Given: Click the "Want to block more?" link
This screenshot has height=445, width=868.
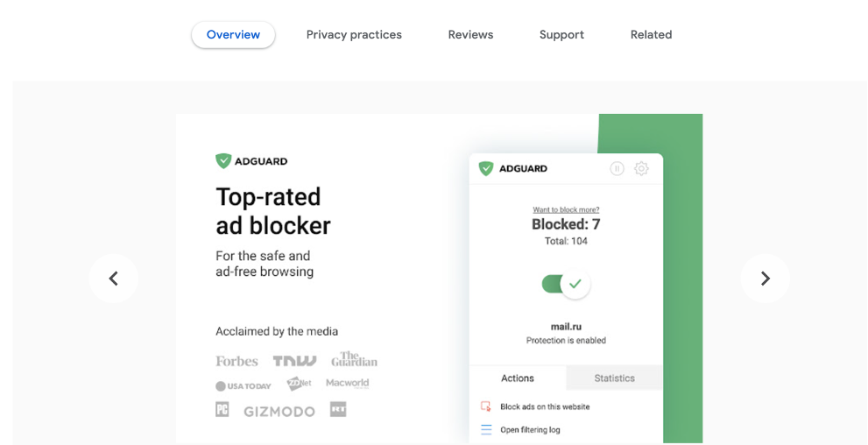Looking at the screenshot, I should 566,210.
